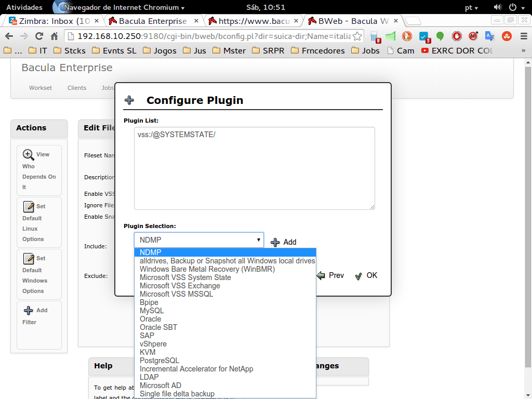Open the Frncedores bookmarks folder

[x=318, y=50]
